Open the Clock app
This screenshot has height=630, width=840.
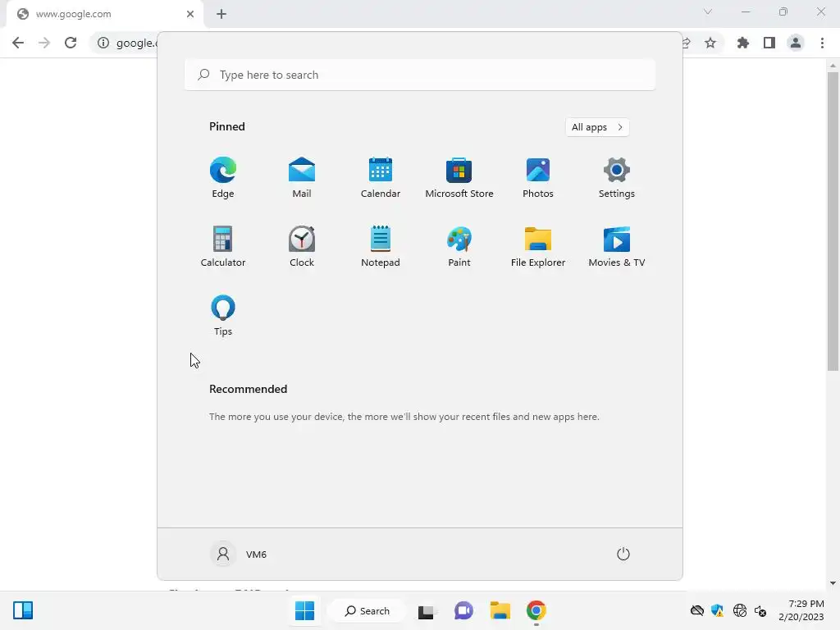[302, 246]
